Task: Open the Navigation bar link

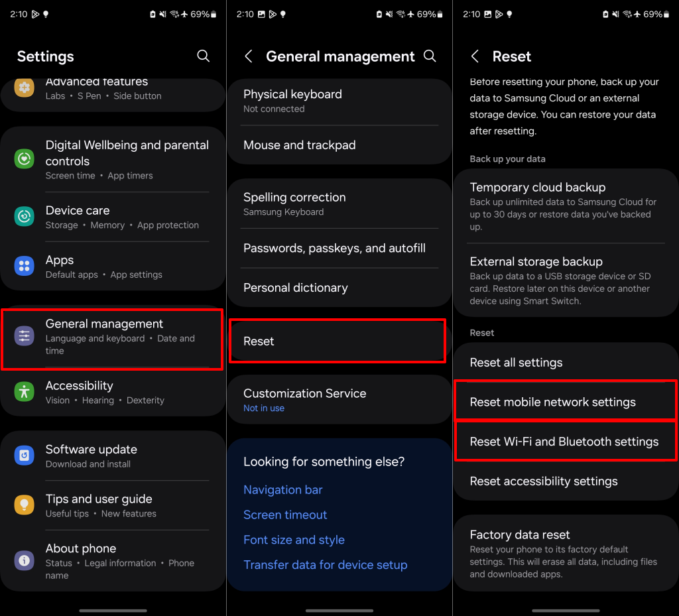Action: [x=283, y=489]
